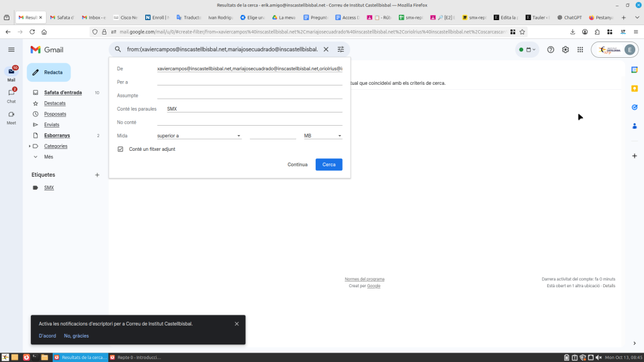
Task: Open the MB size unit dropdown
Action: point(323,136)
